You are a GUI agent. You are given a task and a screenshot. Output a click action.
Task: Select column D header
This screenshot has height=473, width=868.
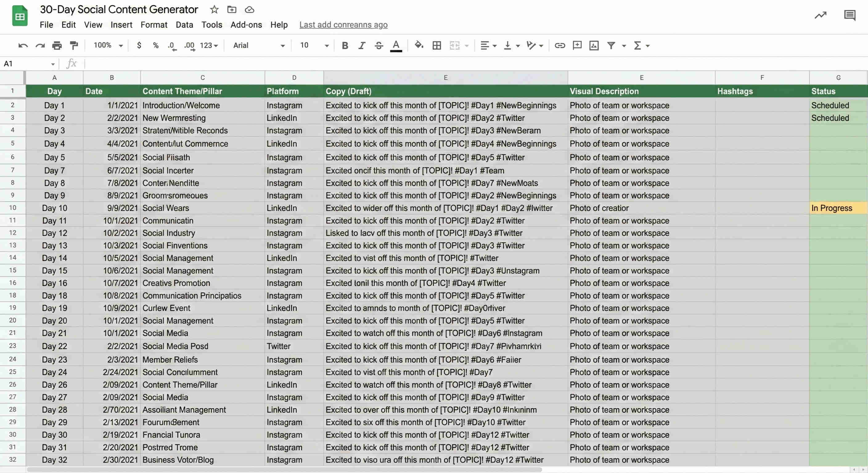click(x=294, y=78)
